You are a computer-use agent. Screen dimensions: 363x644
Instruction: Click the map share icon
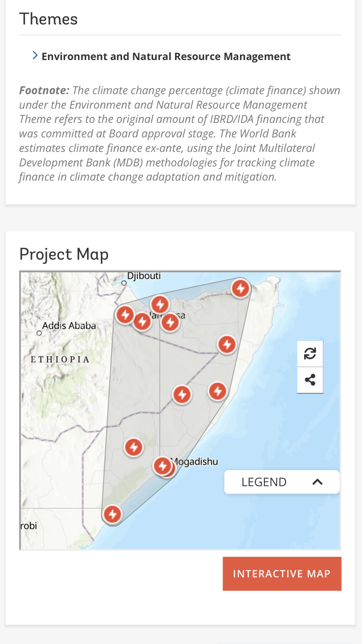[x=311, y=380]
